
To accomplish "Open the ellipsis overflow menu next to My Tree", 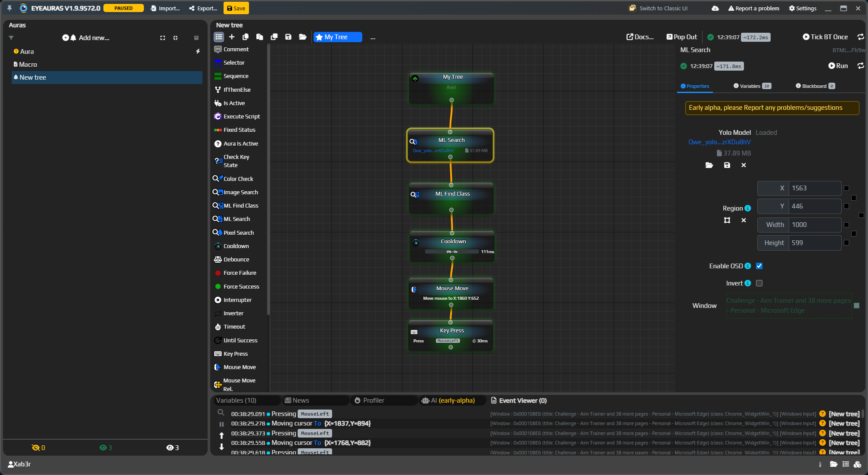I will click(x=373, y=37).
